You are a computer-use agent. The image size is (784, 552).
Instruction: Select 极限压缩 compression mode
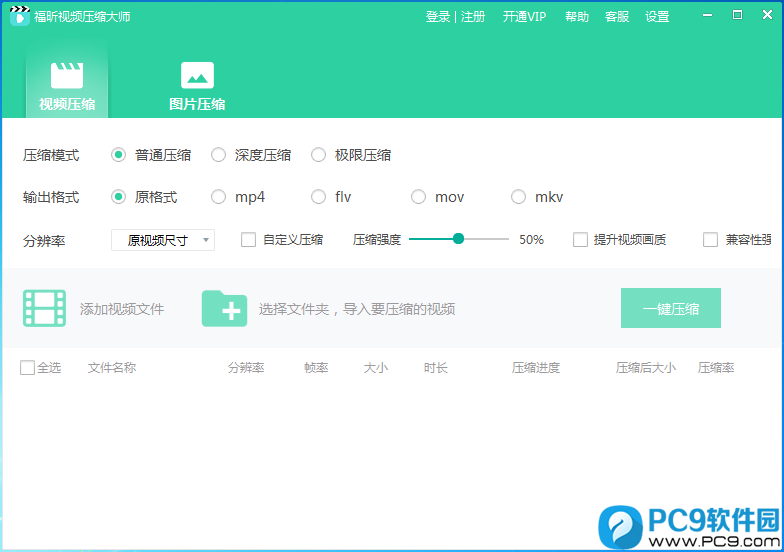(x=319, y=155)
